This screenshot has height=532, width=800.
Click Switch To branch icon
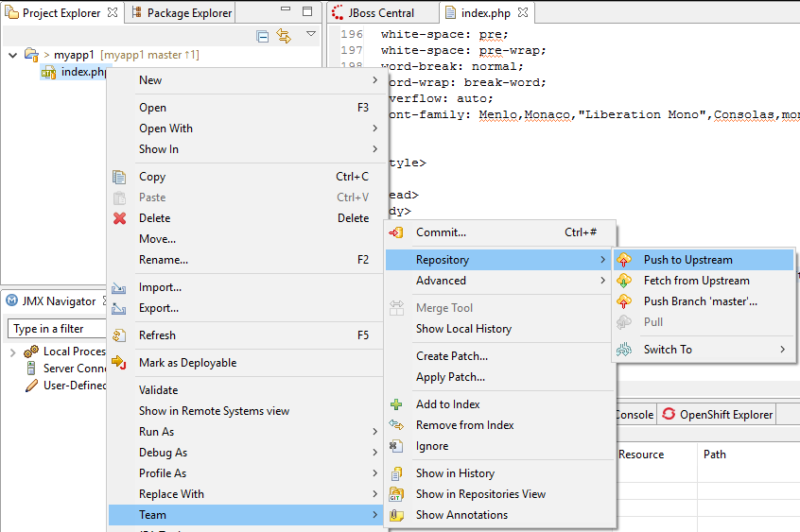(623, 350)
